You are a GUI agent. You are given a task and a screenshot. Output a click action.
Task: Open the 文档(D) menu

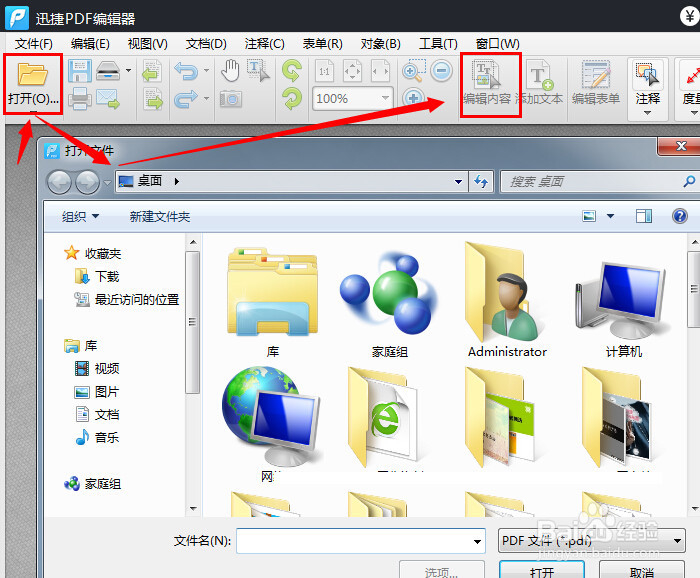point(206,44)
